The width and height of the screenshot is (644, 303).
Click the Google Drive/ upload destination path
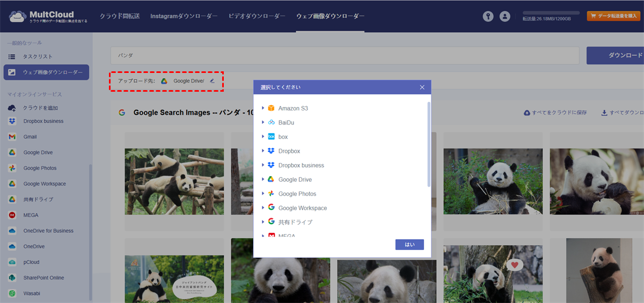point(189,81)
